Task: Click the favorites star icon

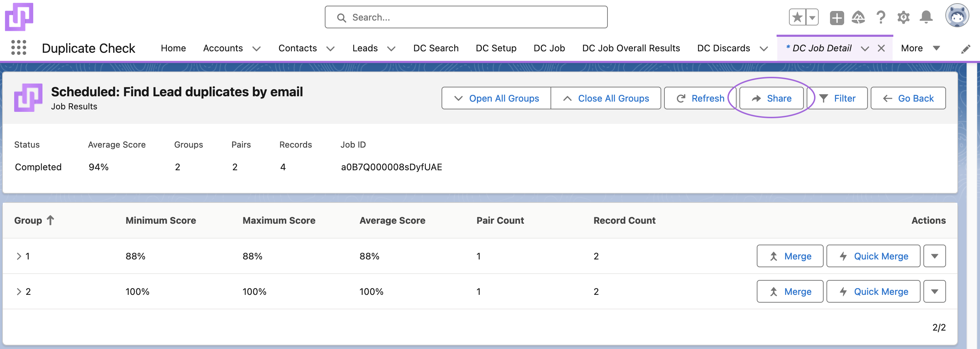Action: (x=797, y=17)
